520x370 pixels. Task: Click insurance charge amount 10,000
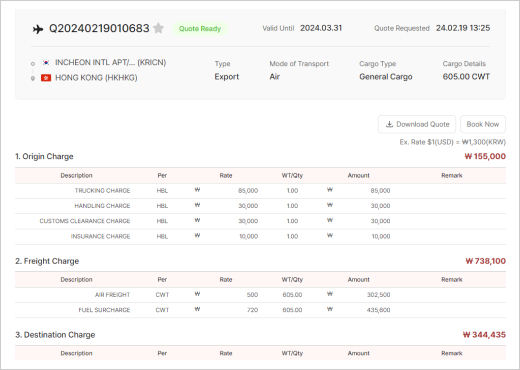tap(381, 236)
